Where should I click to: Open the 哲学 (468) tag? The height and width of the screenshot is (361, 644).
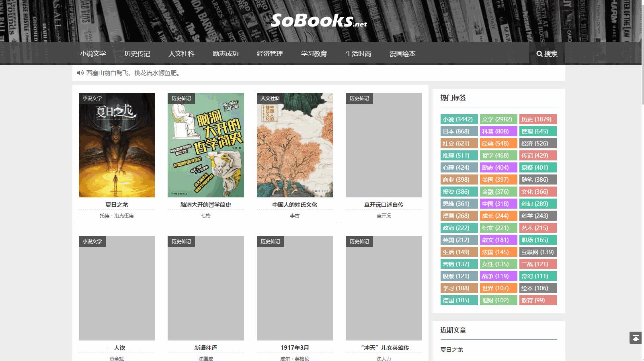pyautogui.click(x=498, y=156)
